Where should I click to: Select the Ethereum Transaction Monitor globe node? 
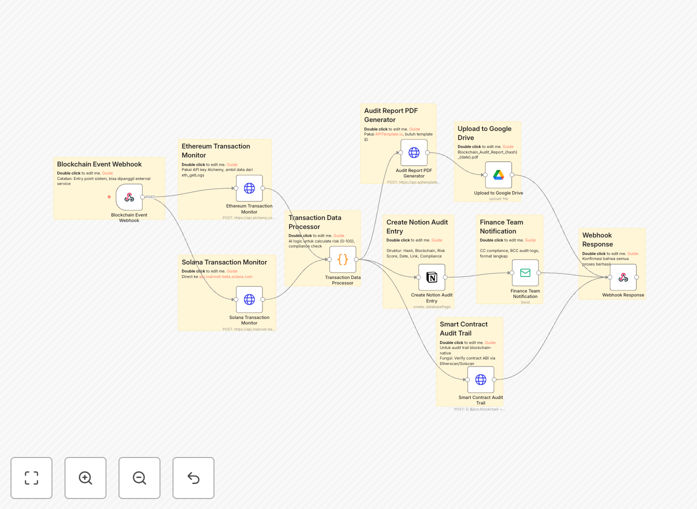click(x=249, y=188)
